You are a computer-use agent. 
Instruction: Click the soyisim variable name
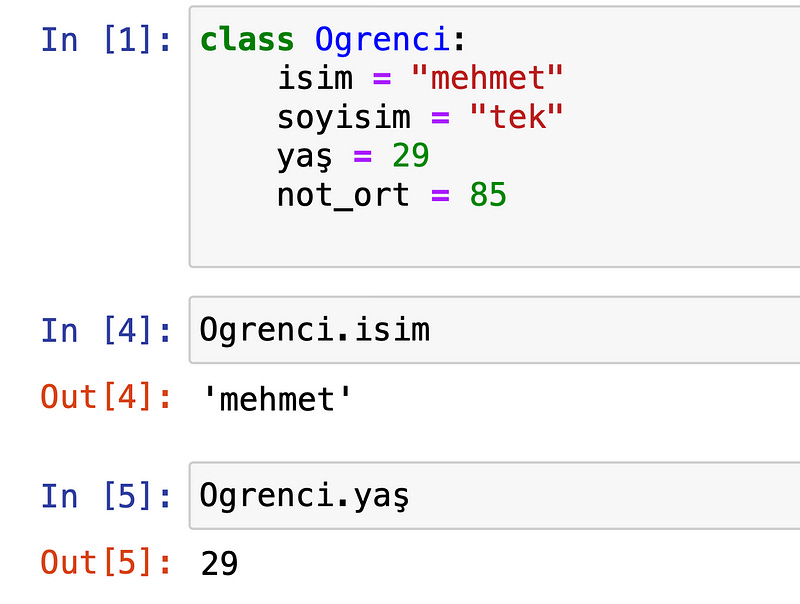(x=344, y=118)
